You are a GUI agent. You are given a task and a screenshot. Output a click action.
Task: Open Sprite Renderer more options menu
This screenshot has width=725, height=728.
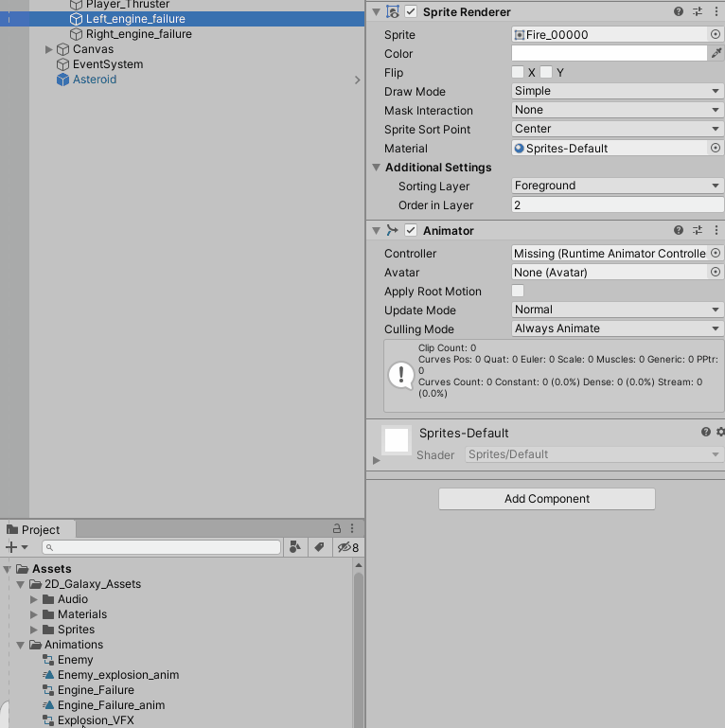[716, 11]
